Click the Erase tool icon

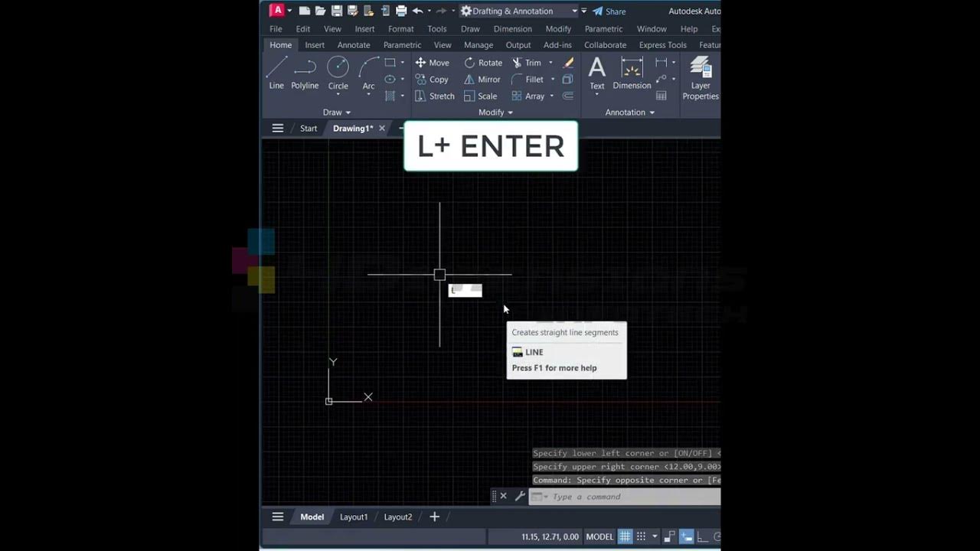(x=568, y=63)
